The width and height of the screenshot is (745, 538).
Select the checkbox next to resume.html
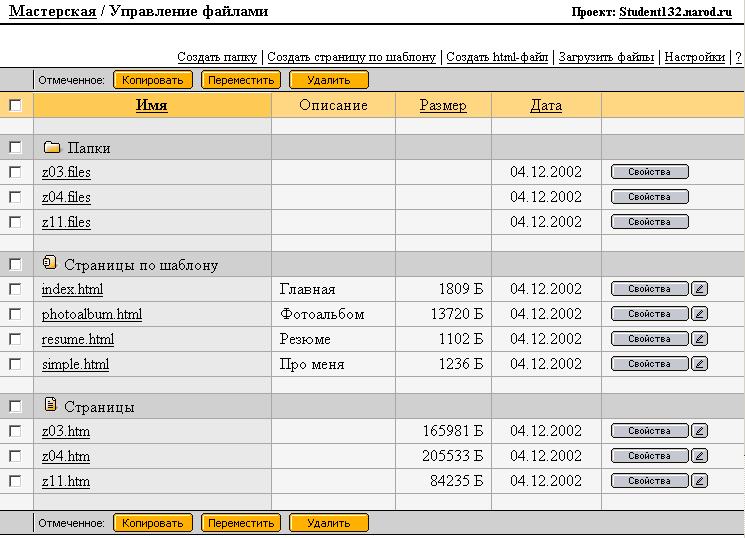click(15, 339)
